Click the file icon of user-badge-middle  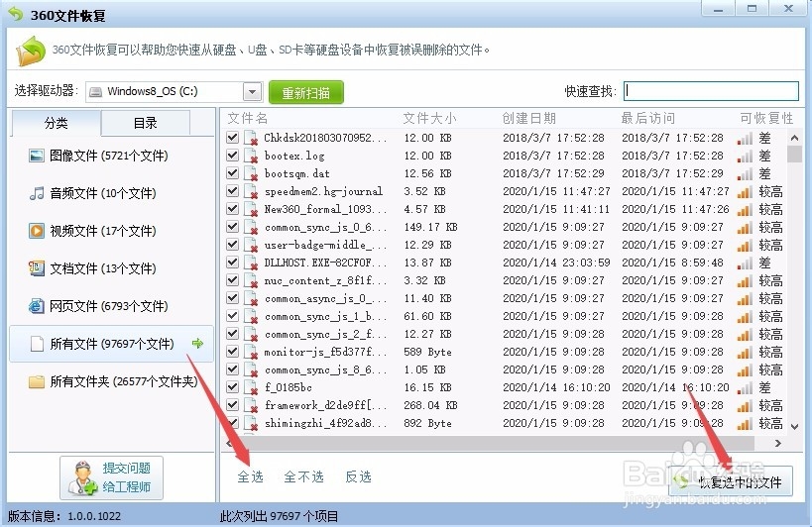pos(251,245)
